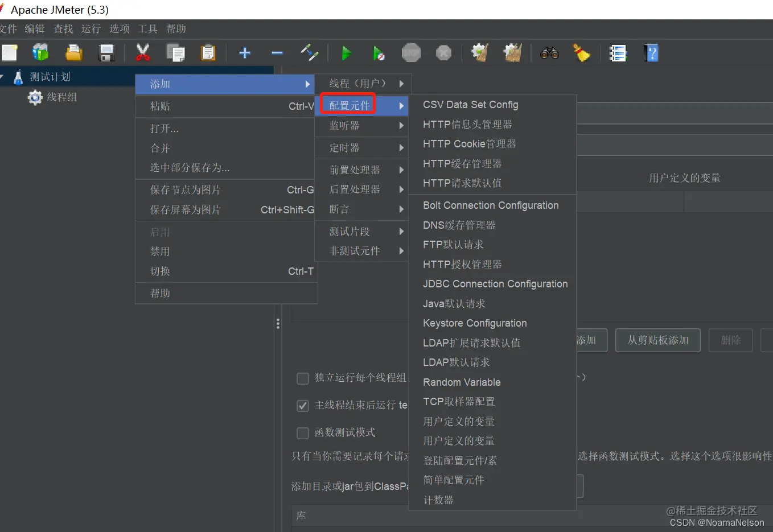Open templates with gift box icon

coord(40,52)
